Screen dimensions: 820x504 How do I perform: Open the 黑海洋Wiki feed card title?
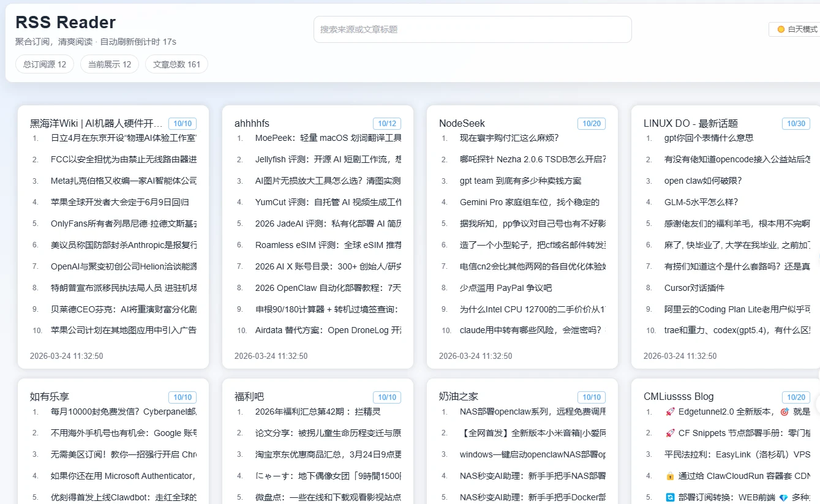pyautogui.click(x=97, y=123)
